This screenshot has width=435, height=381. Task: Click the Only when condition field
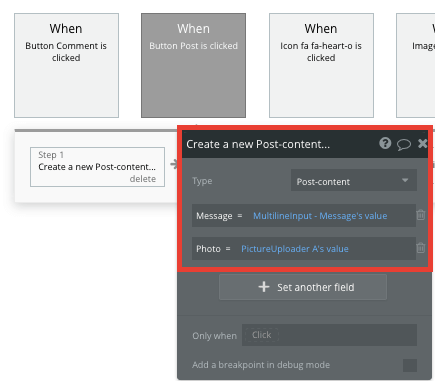pos(329,335)
